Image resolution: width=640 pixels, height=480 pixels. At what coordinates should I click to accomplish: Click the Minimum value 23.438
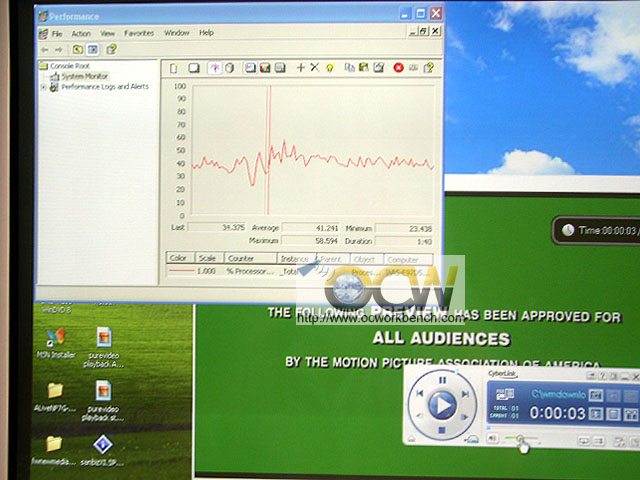click(404, 229)
